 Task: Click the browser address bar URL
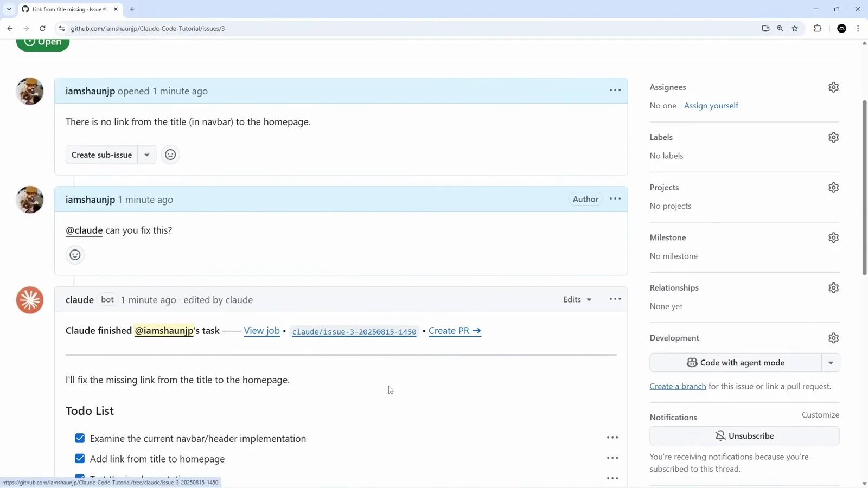[148, 28]
